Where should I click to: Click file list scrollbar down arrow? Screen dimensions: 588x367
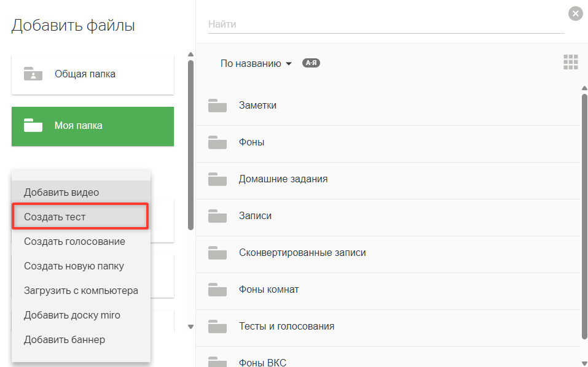click(584, 363)
